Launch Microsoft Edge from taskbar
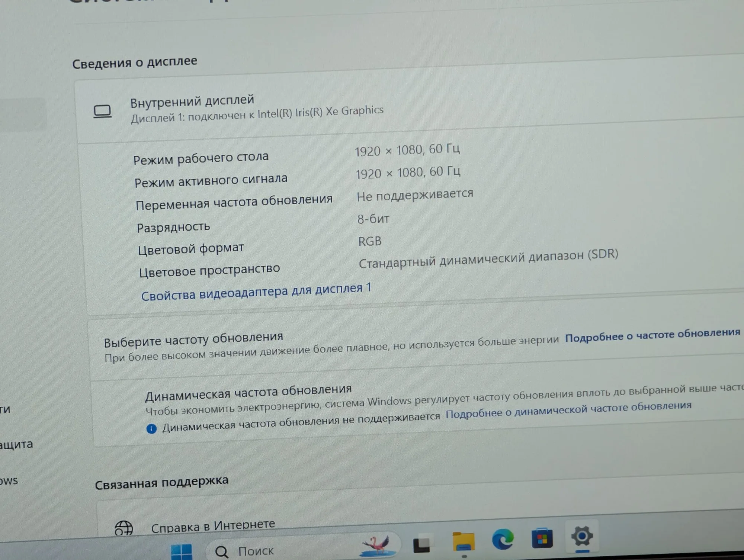 (503, 539)
